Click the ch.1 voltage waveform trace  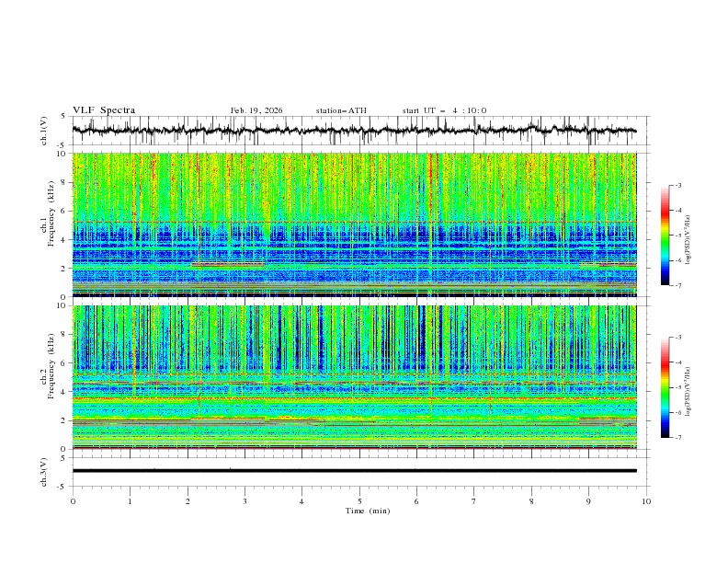point(354,131)
